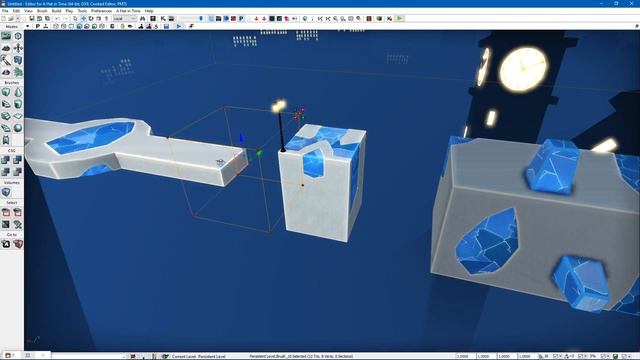Pick the Curved Staircase brush
This screenshot has width=640, height=360.
point(6,104)
